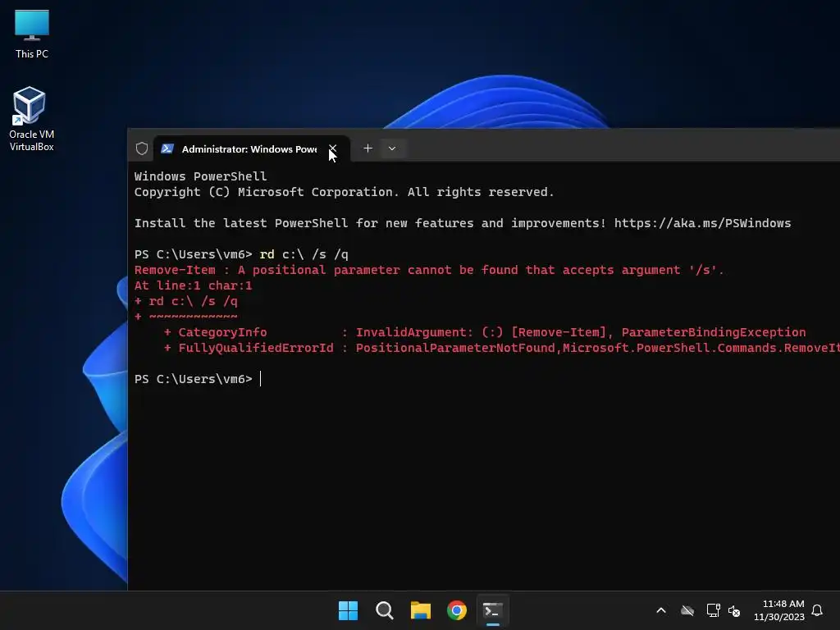Open taskbar Search
840x630 pixels.
click(x=385, y=610)
